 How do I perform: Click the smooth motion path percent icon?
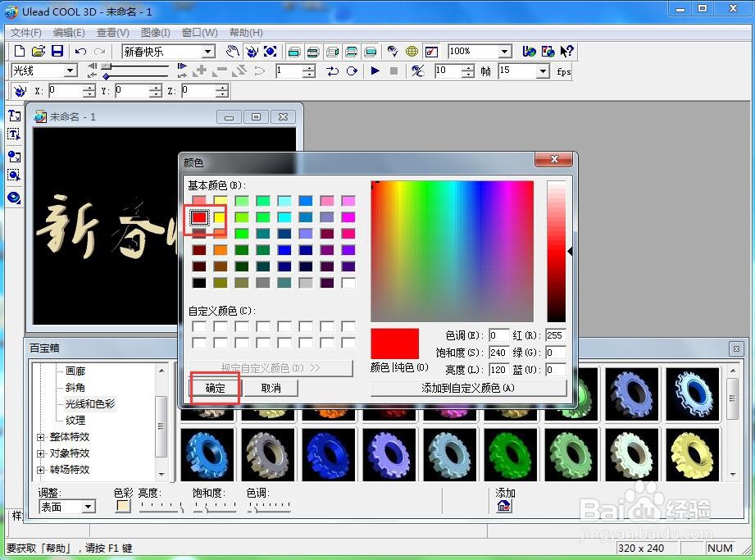tap(417, 71)
